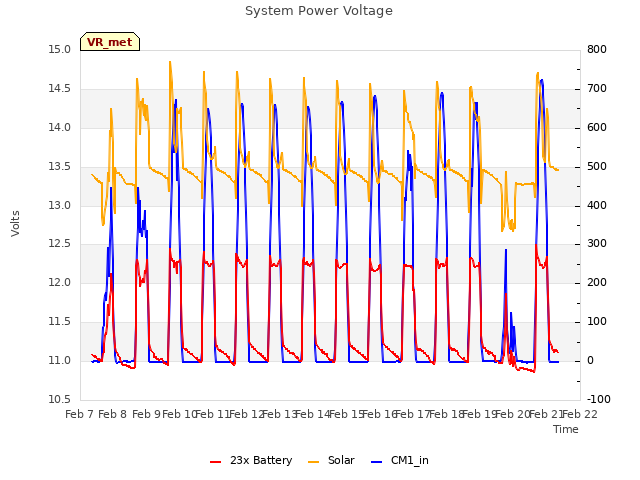This screenshot has height=480, width=640.
Task: Click the 12.0 left axis tick label
Action: click(60, 283)
